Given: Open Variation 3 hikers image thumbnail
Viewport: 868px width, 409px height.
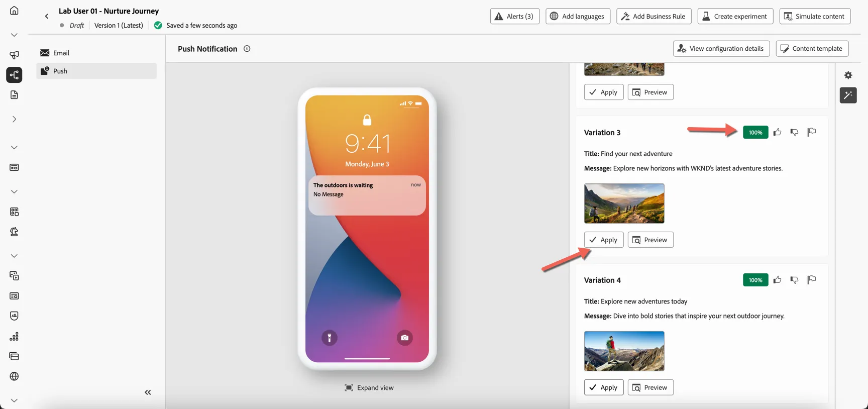Looking at the screenshot, I should pyautogui.click(x=624, y=203).
